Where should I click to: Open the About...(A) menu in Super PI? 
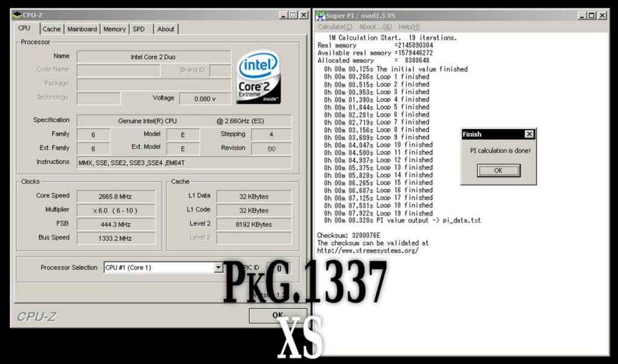click(x=375, y=27)
